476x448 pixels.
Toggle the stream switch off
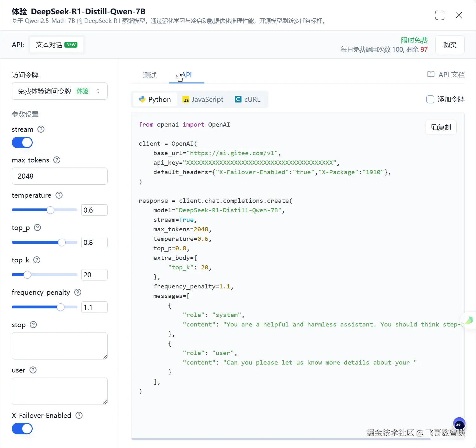tap(22, 143)
